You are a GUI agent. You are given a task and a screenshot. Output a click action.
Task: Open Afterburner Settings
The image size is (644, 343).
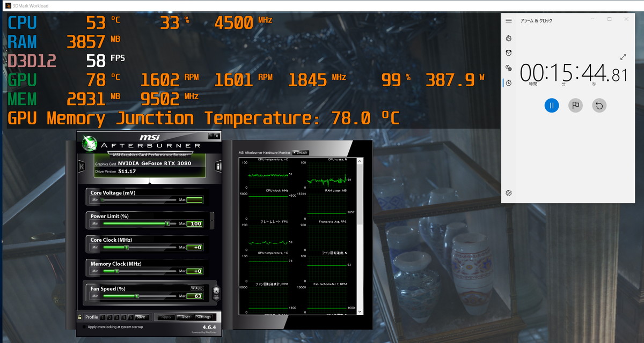click(x=204, y=317)
